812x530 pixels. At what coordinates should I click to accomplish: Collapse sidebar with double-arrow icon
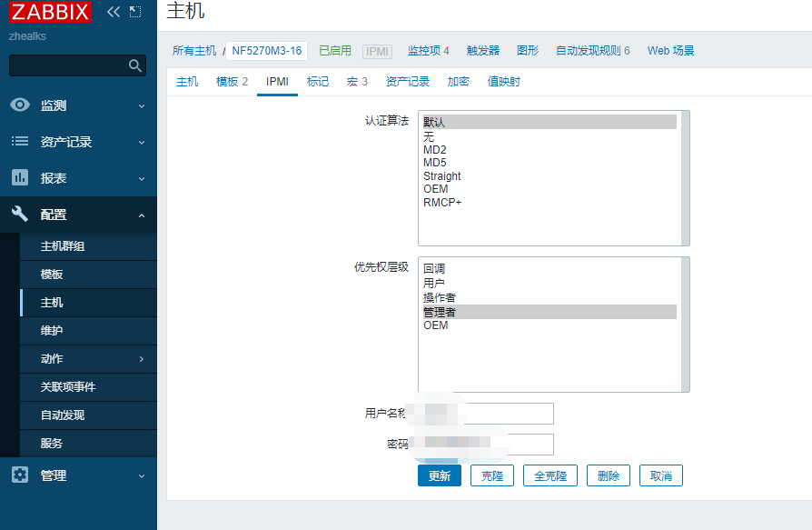click(114, 12)
